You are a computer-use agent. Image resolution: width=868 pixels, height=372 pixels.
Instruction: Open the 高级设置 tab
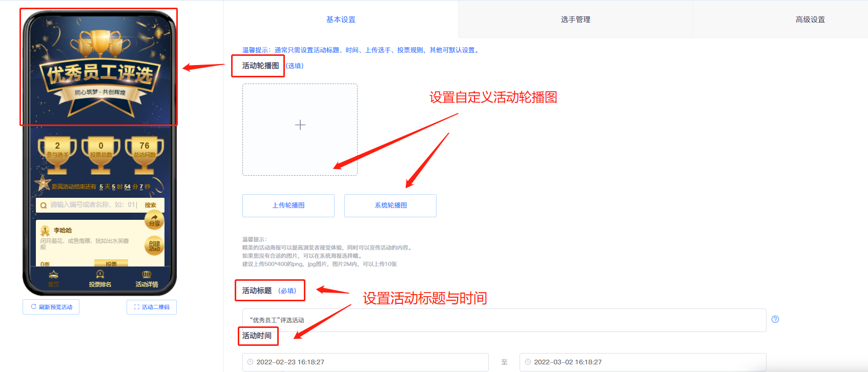[810, 19]
